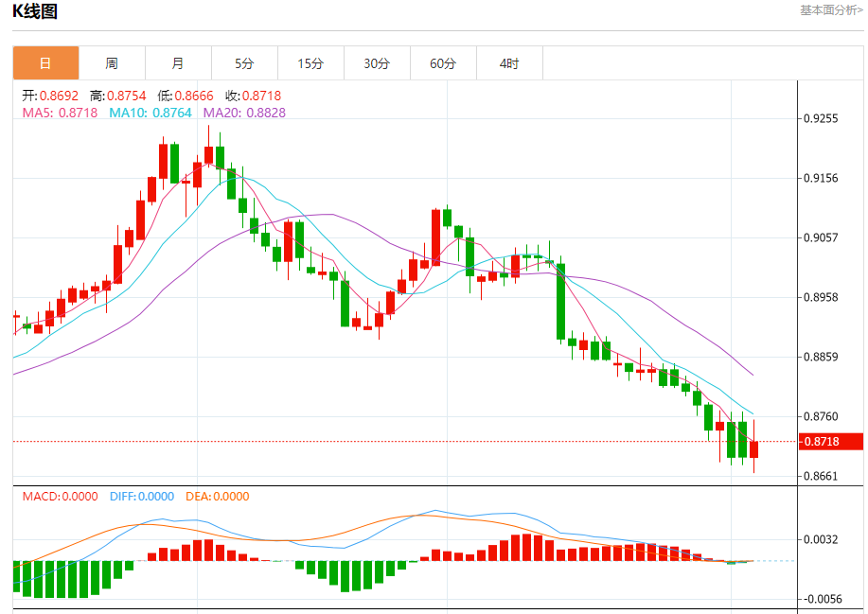Image resolution: width=868 pixels, height=614 pixels.
Task: Click the K线图 chart title
Action: pos(35,12)
